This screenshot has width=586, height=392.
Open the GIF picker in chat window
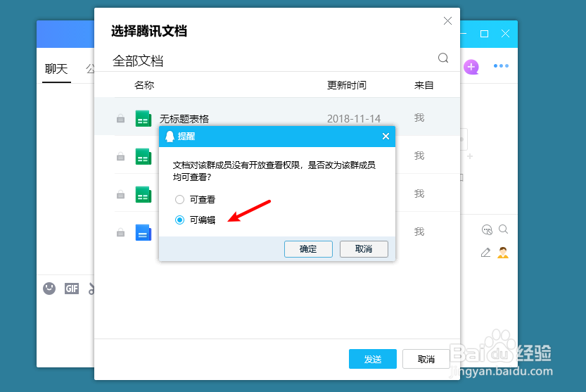pos(72,289)
